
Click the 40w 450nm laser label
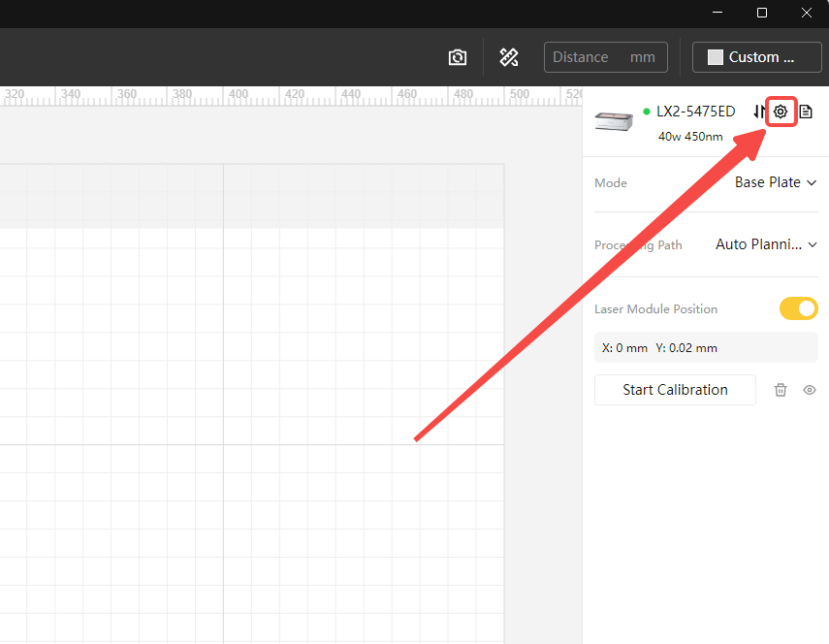(690, 137)
